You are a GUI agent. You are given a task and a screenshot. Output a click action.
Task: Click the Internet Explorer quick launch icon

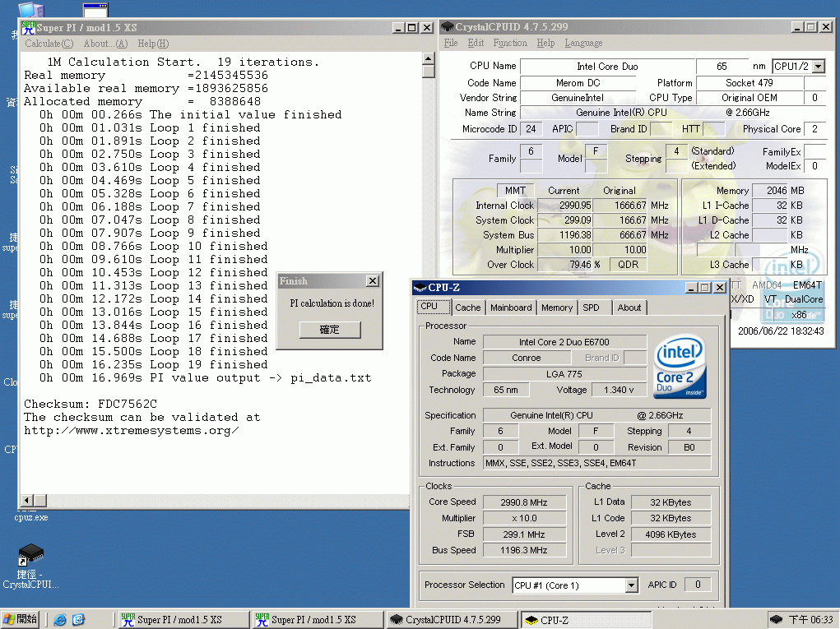(59, 619)
